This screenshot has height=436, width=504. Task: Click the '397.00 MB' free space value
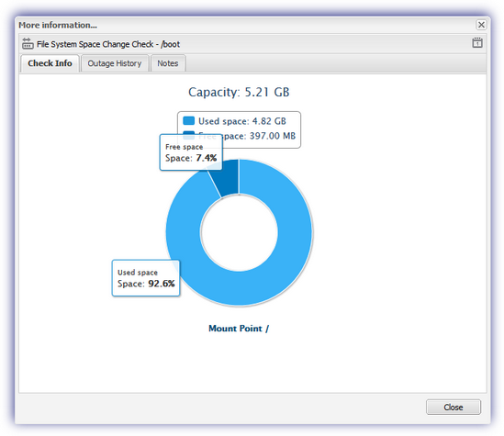(273, 136)
